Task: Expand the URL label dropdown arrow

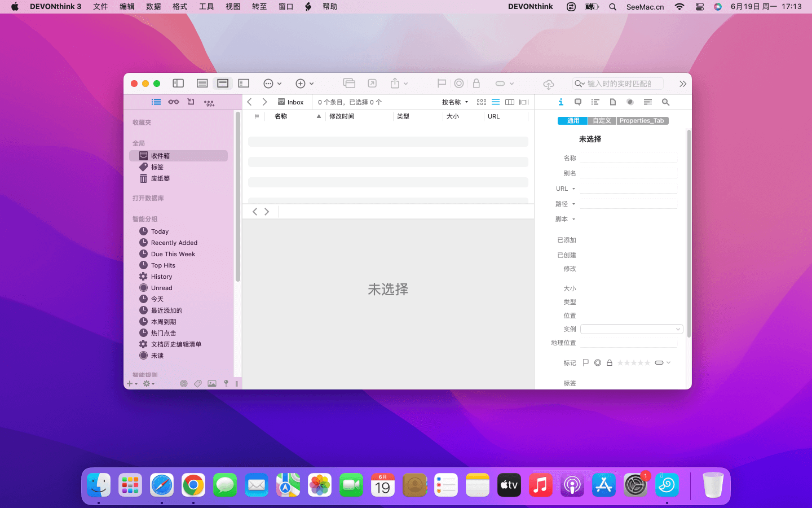Action: click(573, 189)
